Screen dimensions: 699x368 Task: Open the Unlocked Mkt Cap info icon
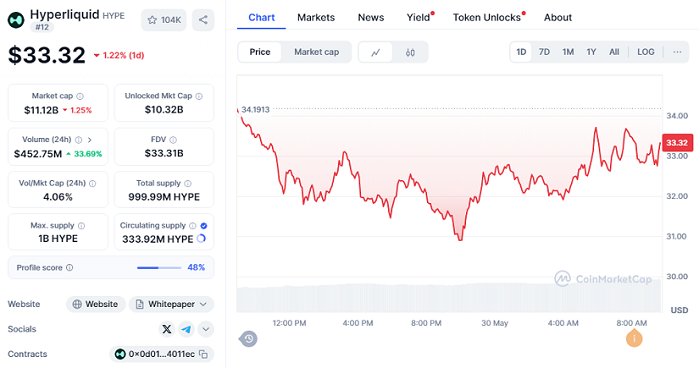[199, 96]
